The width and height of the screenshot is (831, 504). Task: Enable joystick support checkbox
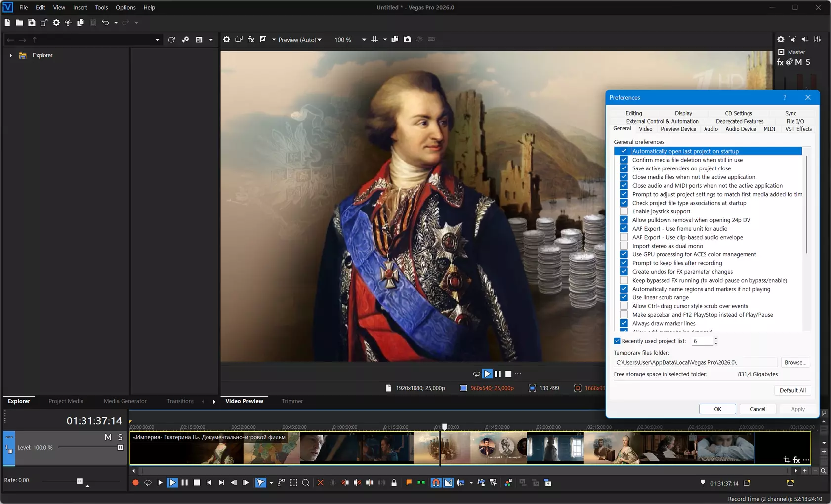[x=624, y=211]
